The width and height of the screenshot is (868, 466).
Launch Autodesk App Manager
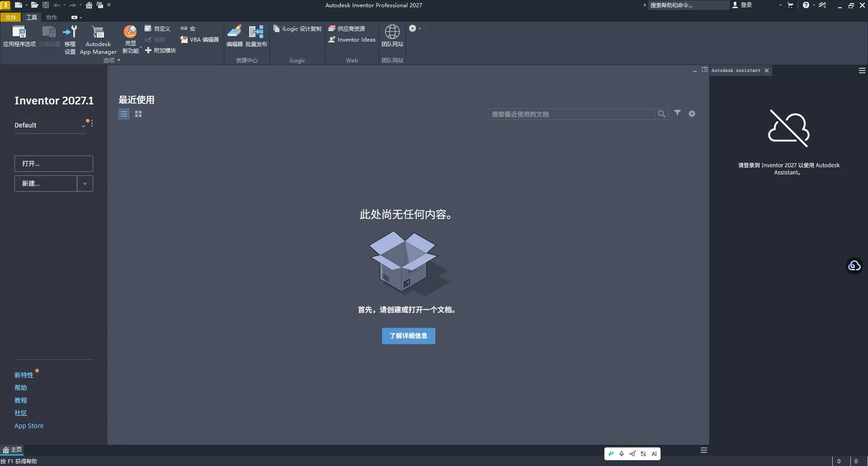[98, 40]
